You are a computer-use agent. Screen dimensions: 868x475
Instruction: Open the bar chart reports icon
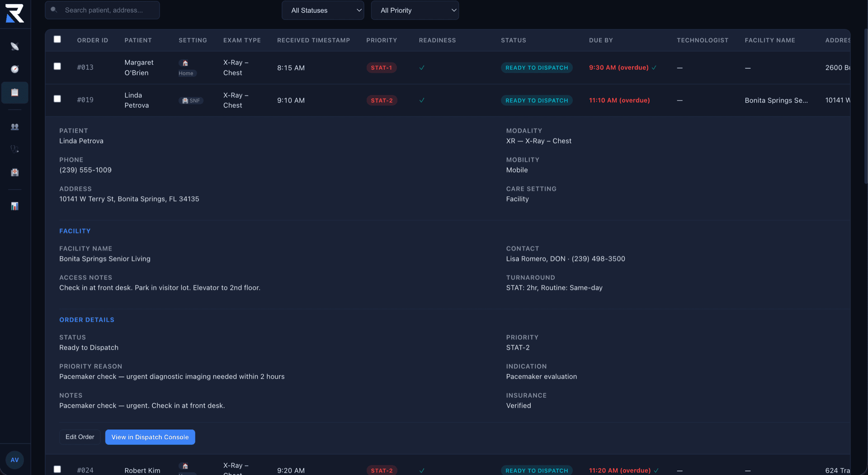pos(15,206)
